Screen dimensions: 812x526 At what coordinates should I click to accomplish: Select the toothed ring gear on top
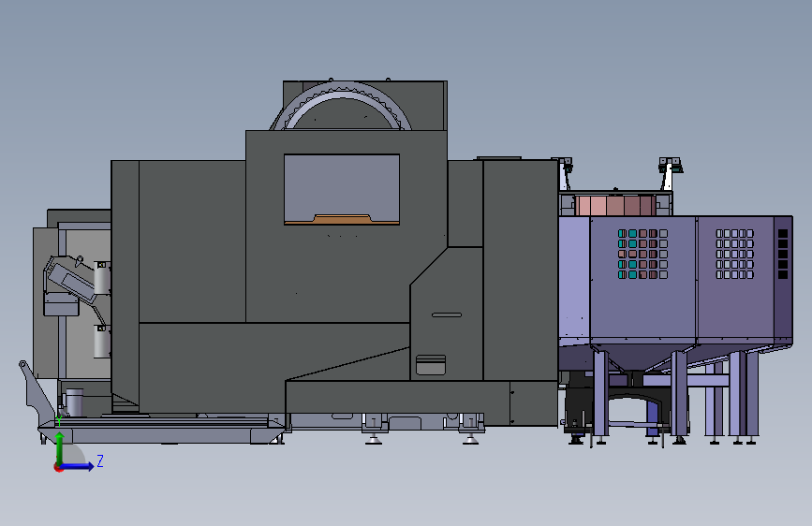coord(342,106)
